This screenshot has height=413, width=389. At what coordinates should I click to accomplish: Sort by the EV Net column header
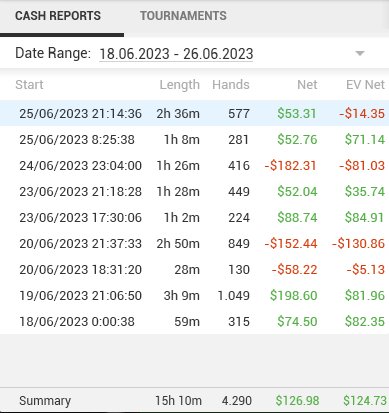point(365,85)
